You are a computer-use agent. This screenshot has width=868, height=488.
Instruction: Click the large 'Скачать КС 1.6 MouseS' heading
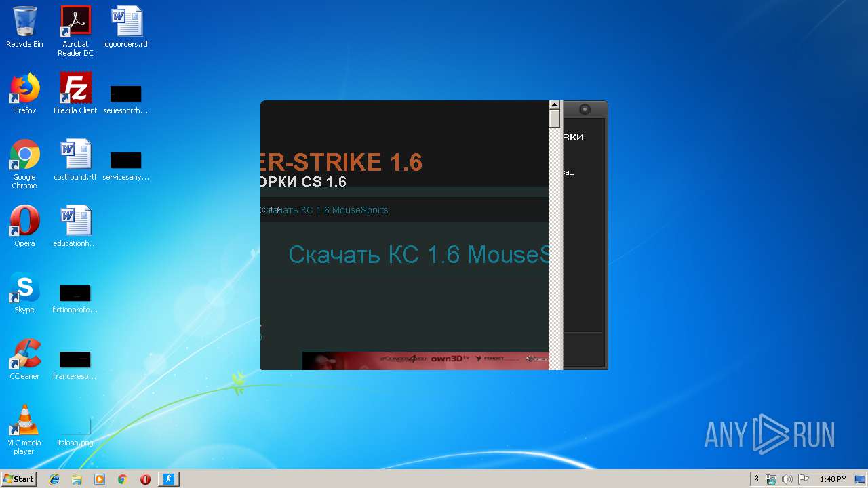tap(418, 255)
